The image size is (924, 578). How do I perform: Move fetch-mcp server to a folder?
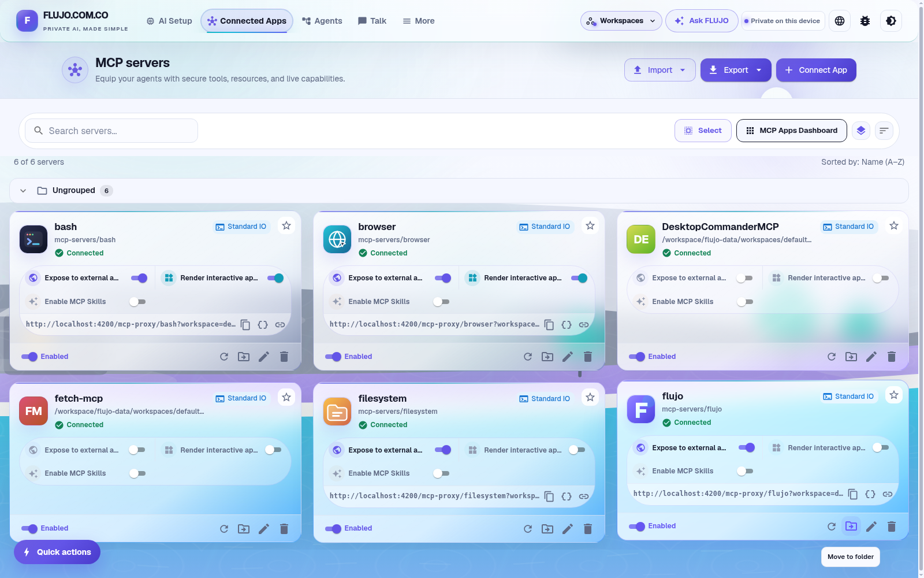(x=244, y=529)
